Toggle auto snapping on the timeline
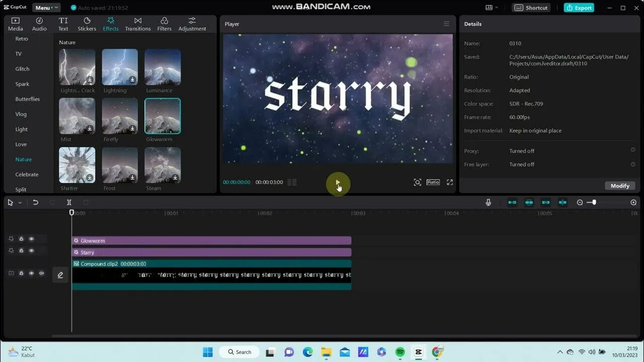 [x=529, y=202]
